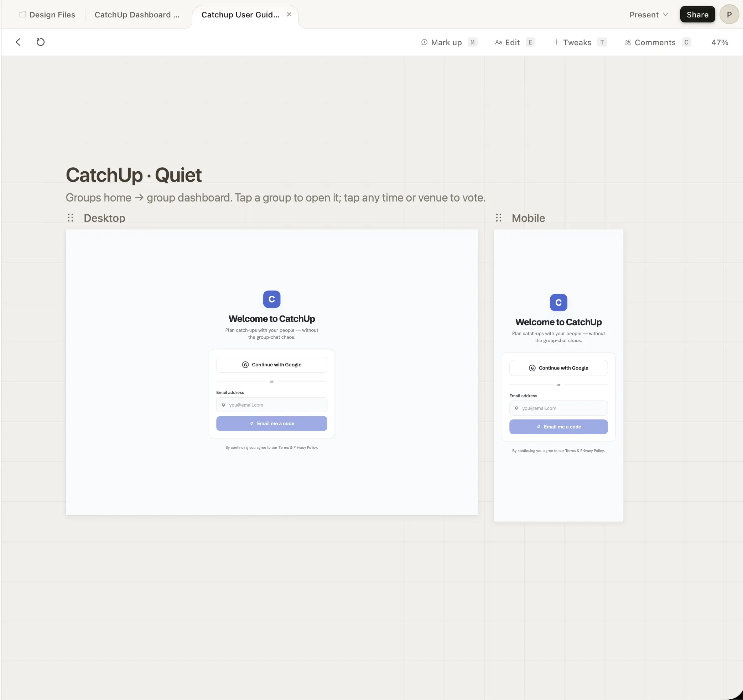Click the people icon beside Comments
Viewport: 743px width, 700px height.
(628, 42)
